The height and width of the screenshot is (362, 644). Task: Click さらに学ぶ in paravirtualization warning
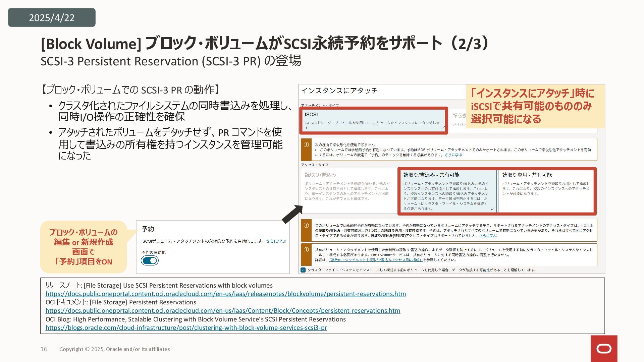coord(453,155)
